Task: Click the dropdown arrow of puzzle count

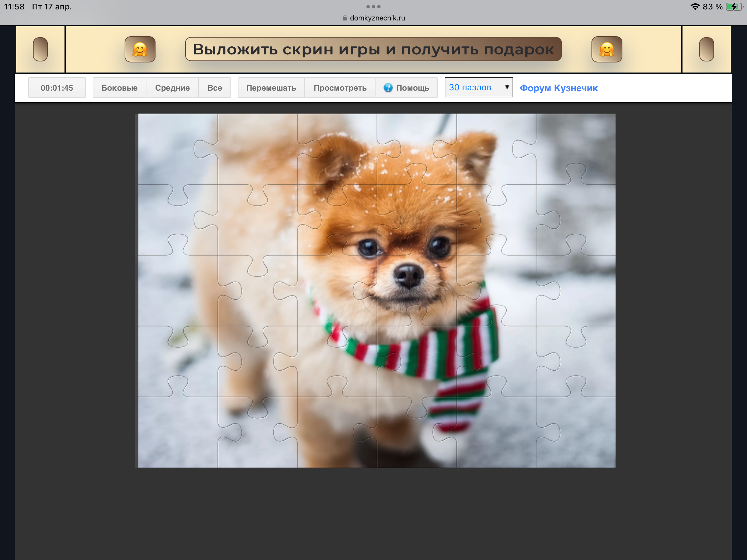Action: (x=507, y=87)
